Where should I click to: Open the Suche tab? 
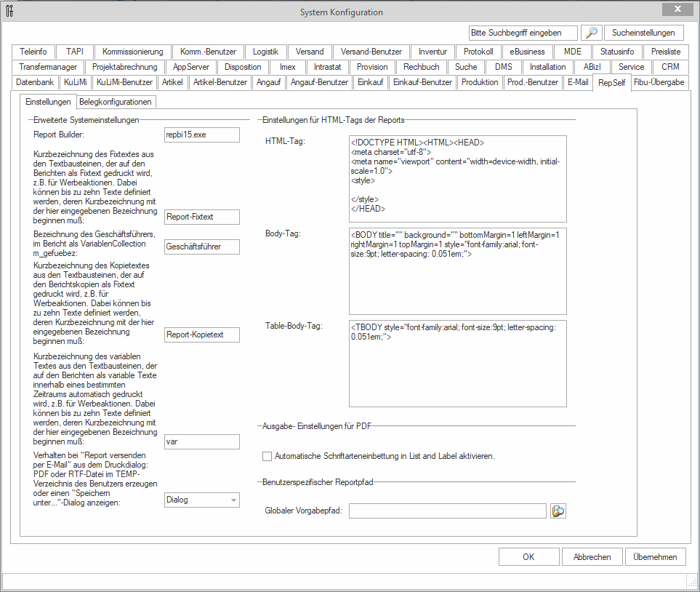(x=466, y=67)
